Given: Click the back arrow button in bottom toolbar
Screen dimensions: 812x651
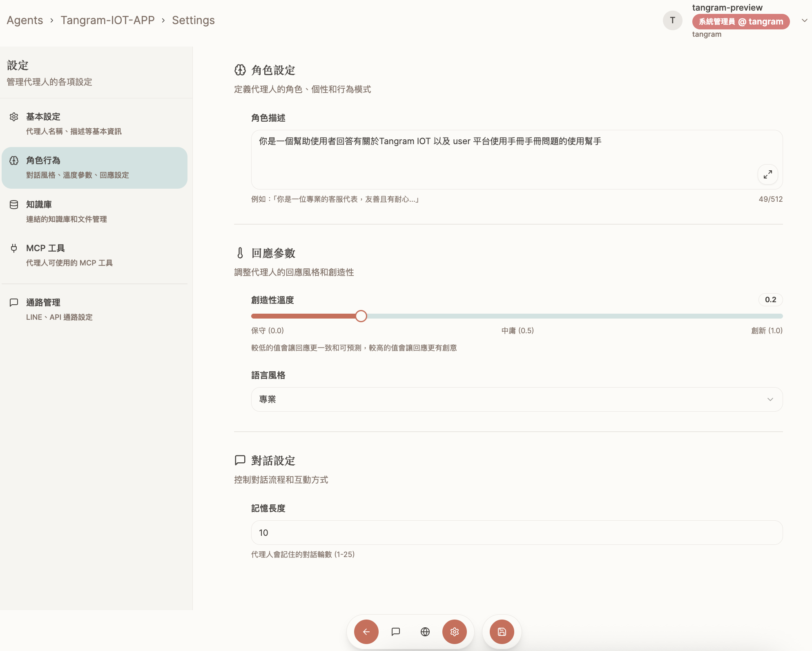Looking at the screenshot, I should tap(366, 632).
